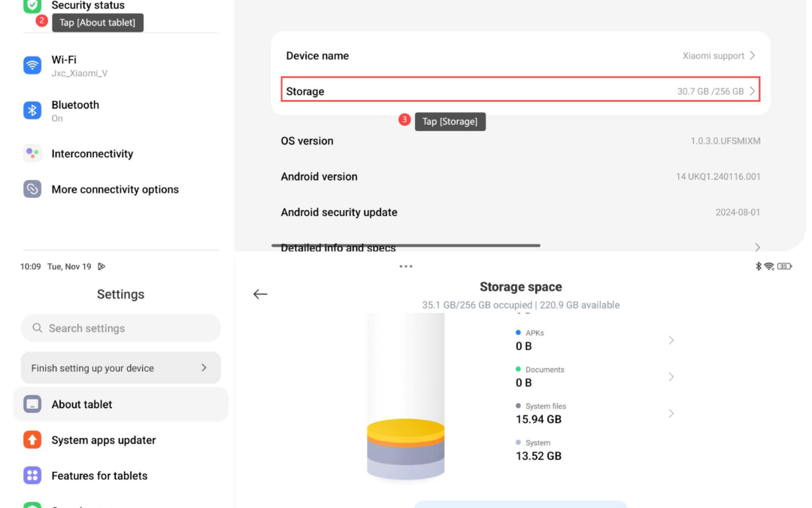
Task: Select the About tablet icon
Action: [x=32, y=403]
